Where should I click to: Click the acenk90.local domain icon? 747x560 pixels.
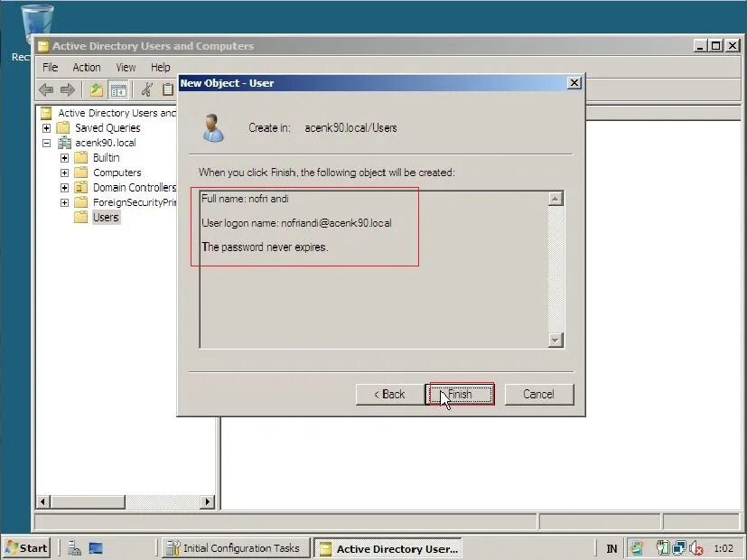pyautogui.click(x=64, y=143)
